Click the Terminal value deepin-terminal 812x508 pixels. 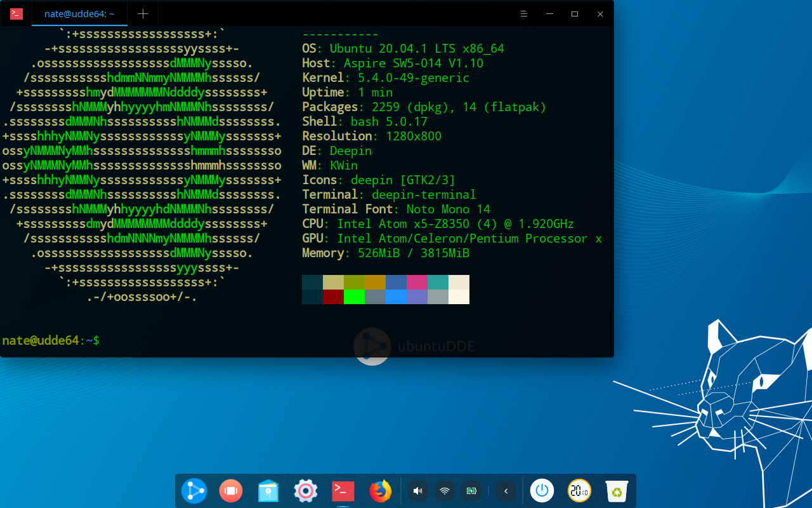424,194
